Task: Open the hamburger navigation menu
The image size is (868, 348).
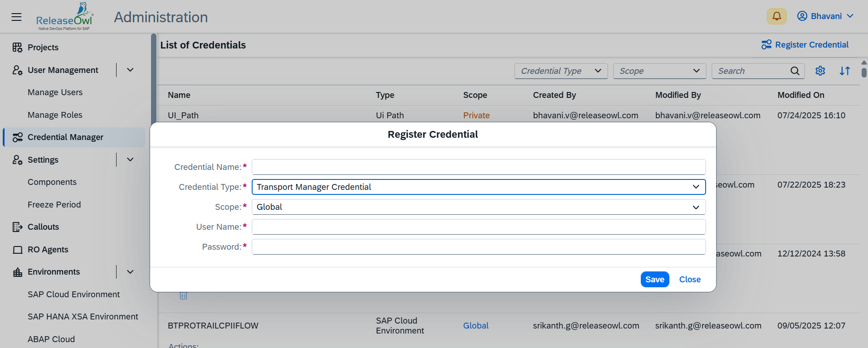Action: point(17,17)
